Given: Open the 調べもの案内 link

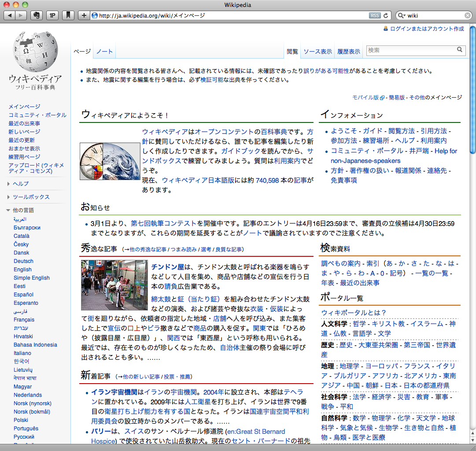Looking at the screenshot, I should click(x=341, y=264).
